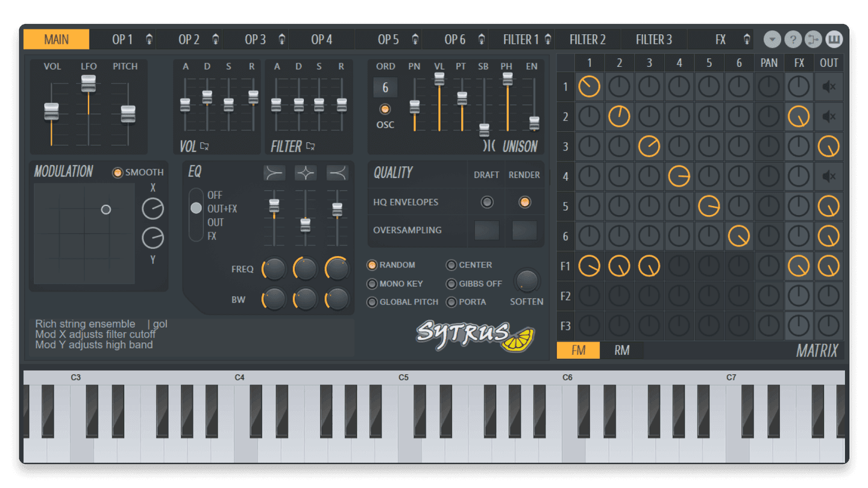Click the help question mark icon
This screenshot has height=488, width=868.
(793, 40)
